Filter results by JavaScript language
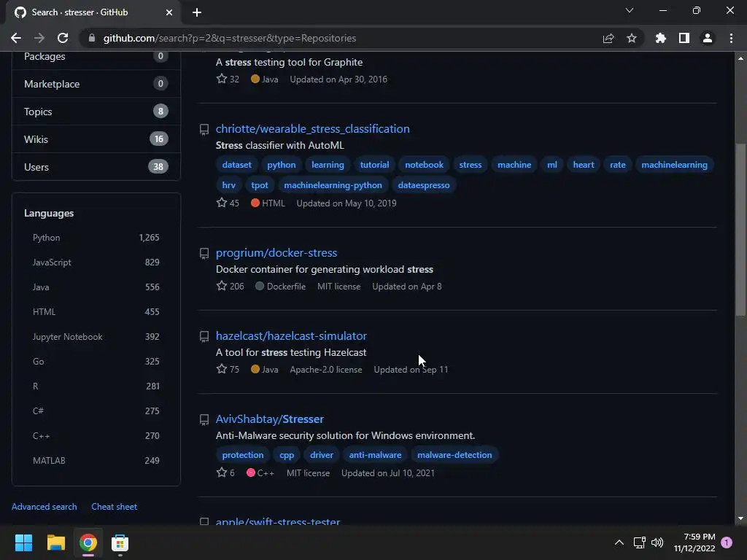 [96, 262]
